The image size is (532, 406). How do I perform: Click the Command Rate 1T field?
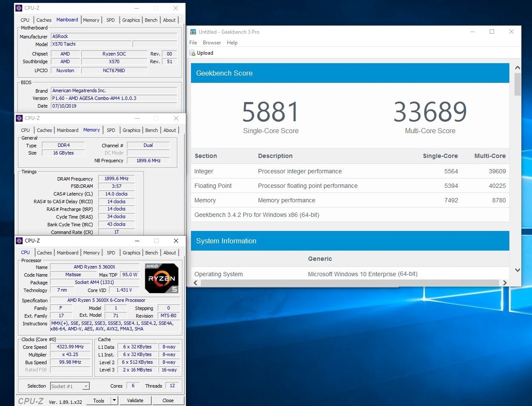click(116, 232)
